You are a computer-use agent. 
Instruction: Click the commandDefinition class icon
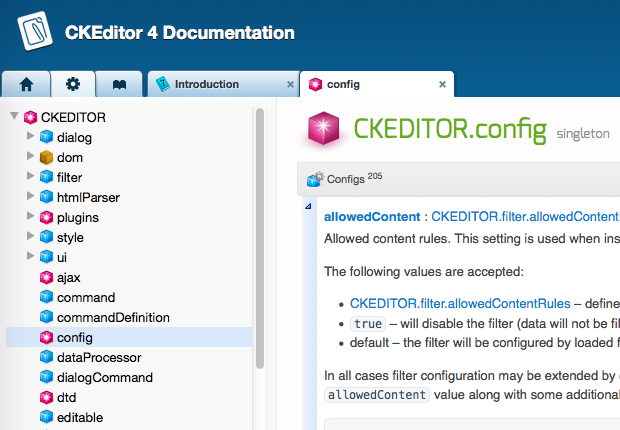click(x=46, y=317)
